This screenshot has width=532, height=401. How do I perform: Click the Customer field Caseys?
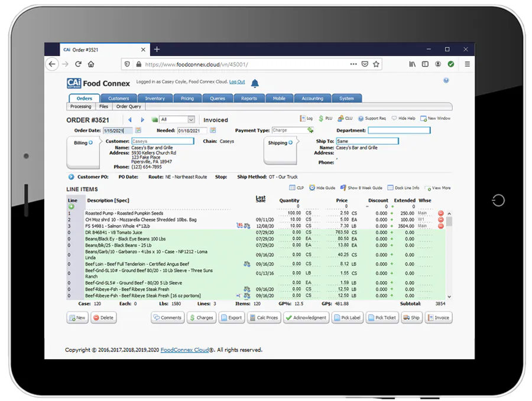tap(163, 141)
